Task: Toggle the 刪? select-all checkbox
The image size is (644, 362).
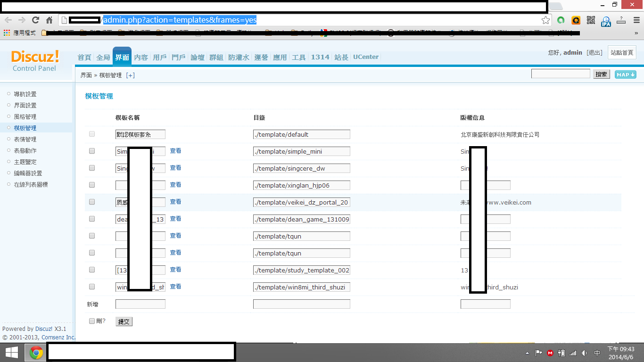Action: pyautogui.click(x=92, y=321)
